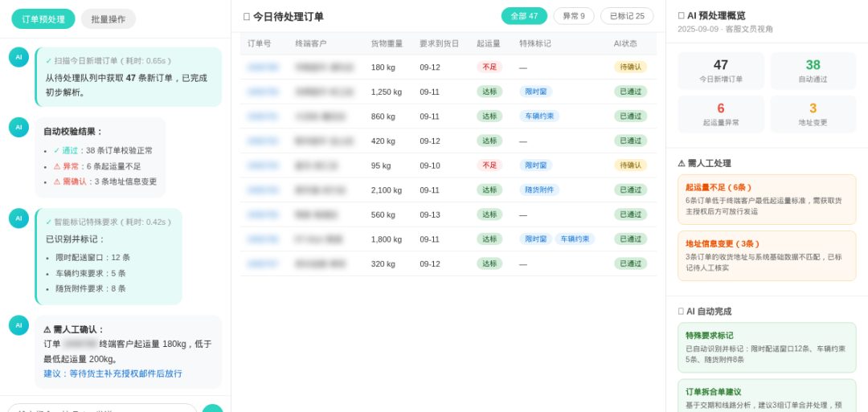868x412 pixels.
Task: Click AI avatar beside 需人工确认 message
Action: pyautogui.click(x=18, y=325)
